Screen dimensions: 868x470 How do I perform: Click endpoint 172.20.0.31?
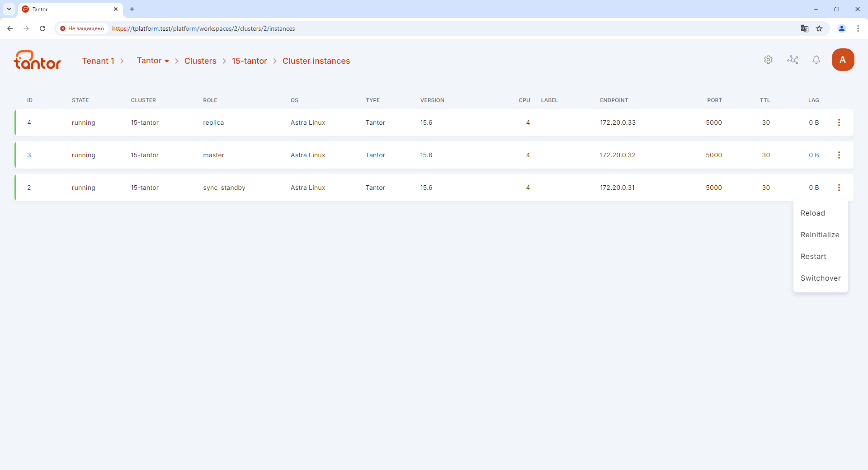click(617, 188)
